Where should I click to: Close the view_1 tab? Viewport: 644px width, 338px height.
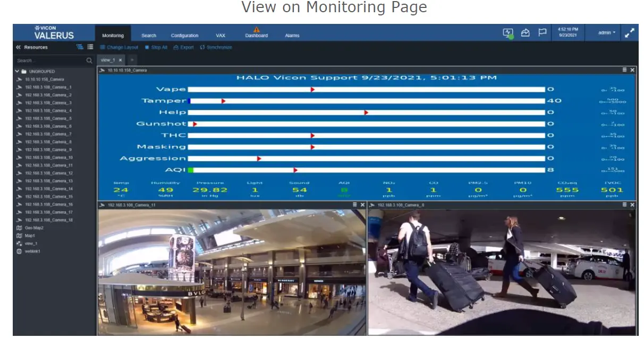tap(121, 60)
